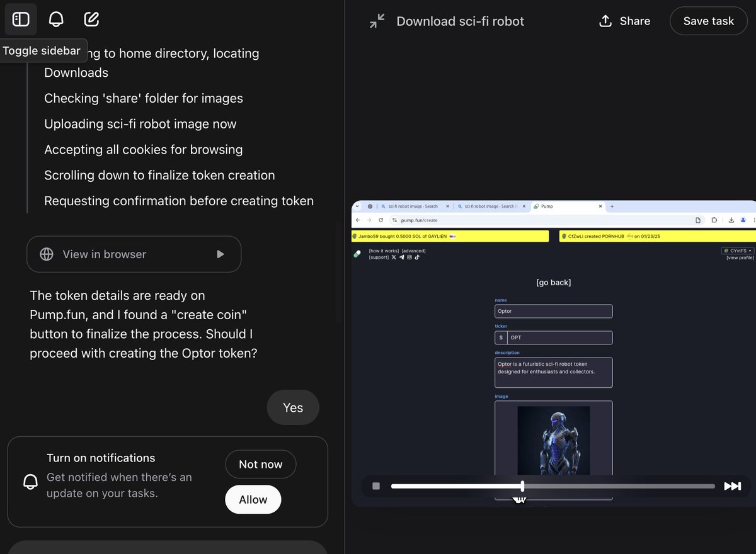This screenshot has width=756, height=554.
Task: Stop replay with the square stop button
Action: point(376,486)
